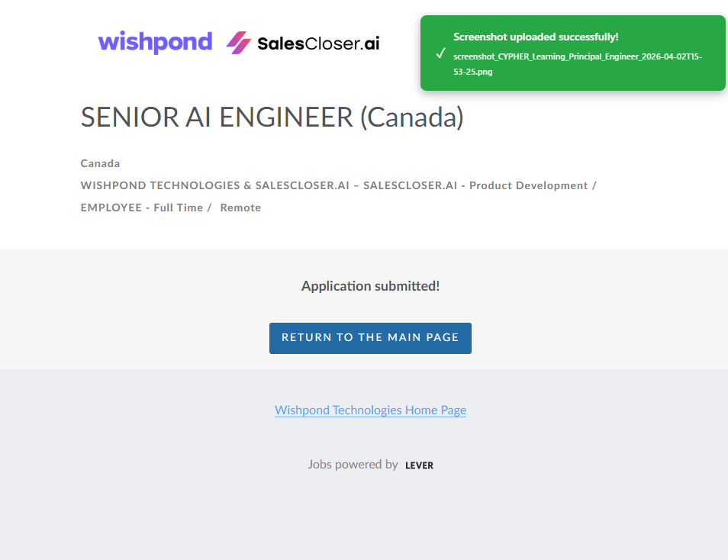Click the Screenshot uploaded successfully title

coord(536,37)
